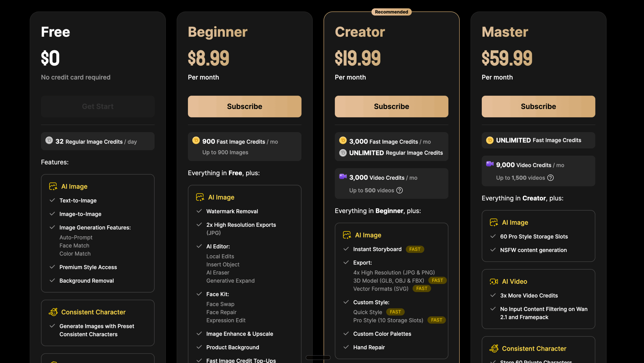644x363 pixels.
Task: Click FAST tag beside Instant Storyboard
Action: pyautogui.click(x=415, y=249)
